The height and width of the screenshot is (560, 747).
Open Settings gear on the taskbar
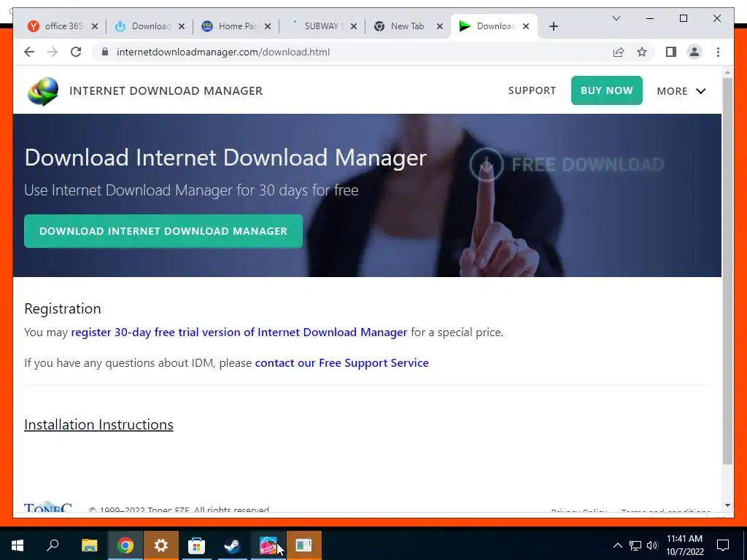click(161, 545)
